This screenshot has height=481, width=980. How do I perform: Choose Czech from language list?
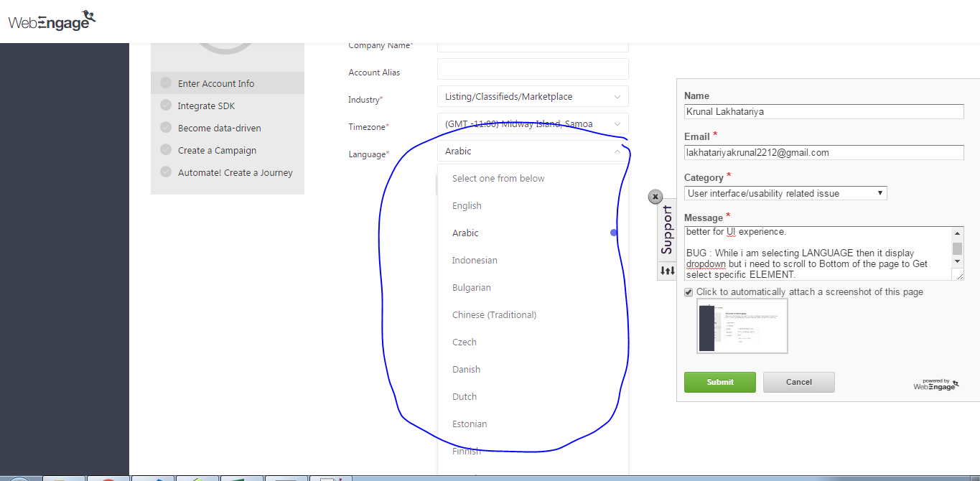point(533,342)
